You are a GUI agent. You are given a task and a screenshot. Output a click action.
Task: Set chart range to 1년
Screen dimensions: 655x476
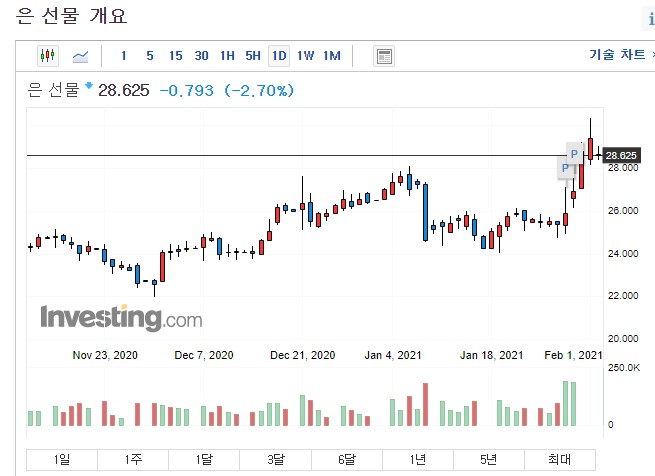(x=418, y=460)
